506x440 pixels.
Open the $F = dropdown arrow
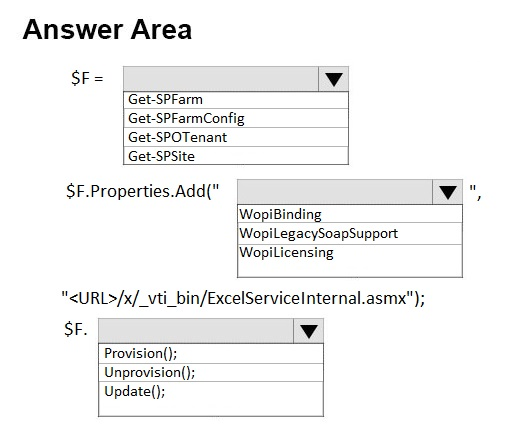(x=334, y=79)
